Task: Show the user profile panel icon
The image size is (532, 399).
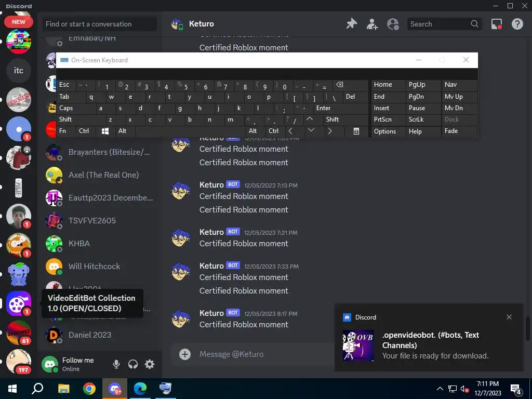Action: [x=393, y=24]
